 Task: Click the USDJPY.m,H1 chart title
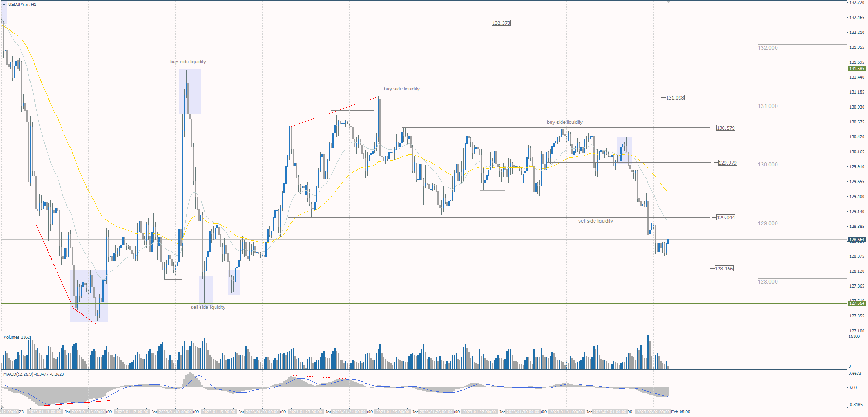[22, 5]
